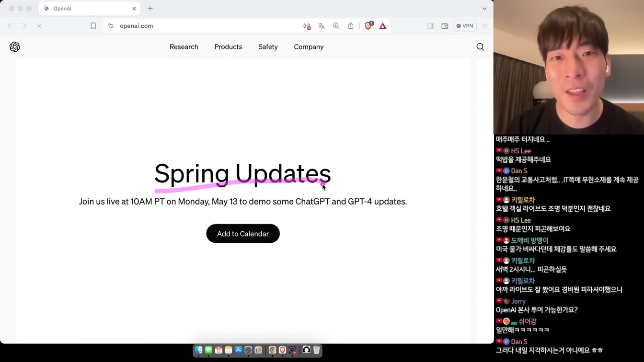Open the screenshot app icon in dock
This screenshot has width=644, height=362.
click(x=306, y=351)
